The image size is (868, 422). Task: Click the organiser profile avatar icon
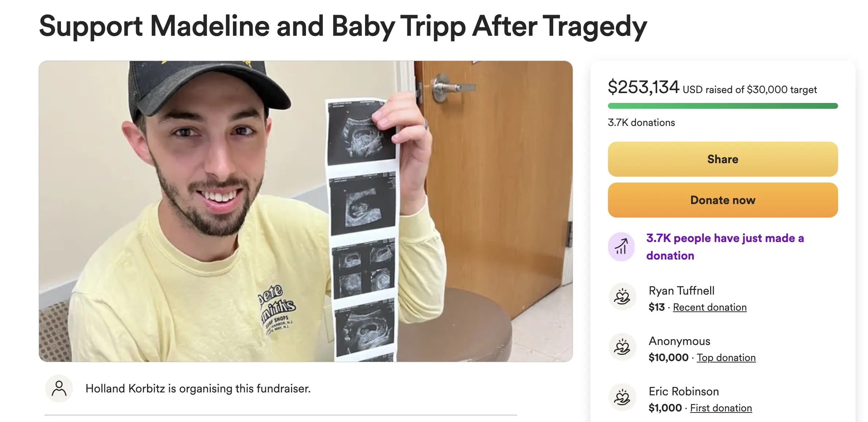point(59,388)
